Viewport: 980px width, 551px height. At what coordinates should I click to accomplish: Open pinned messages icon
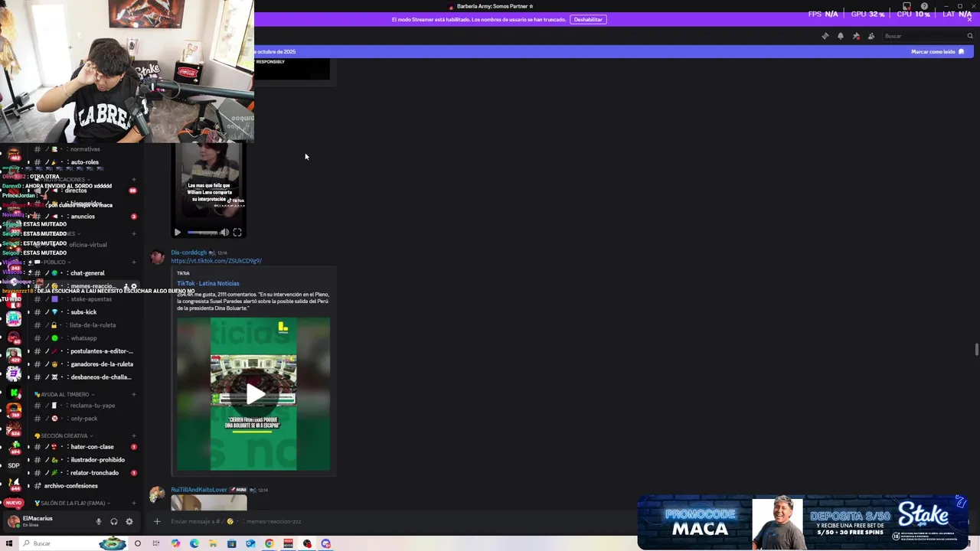(x=856, y=36)
